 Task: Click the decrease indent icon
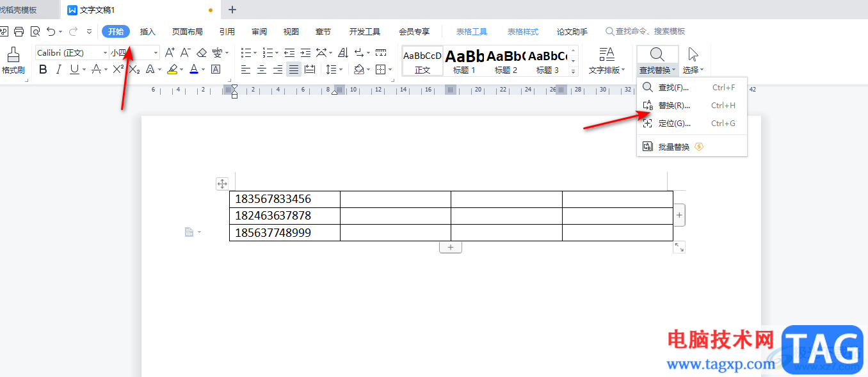[x=289, y=52]
